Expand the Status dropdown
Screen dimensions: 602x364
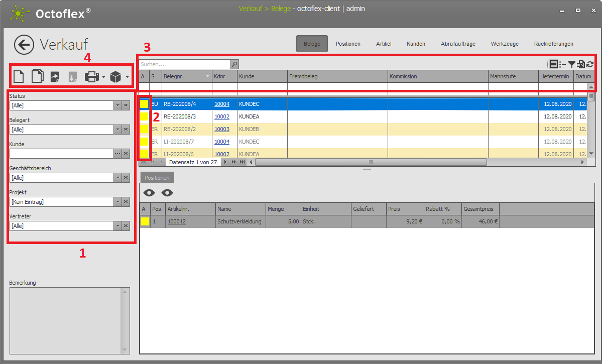click(x=117, y=105)
